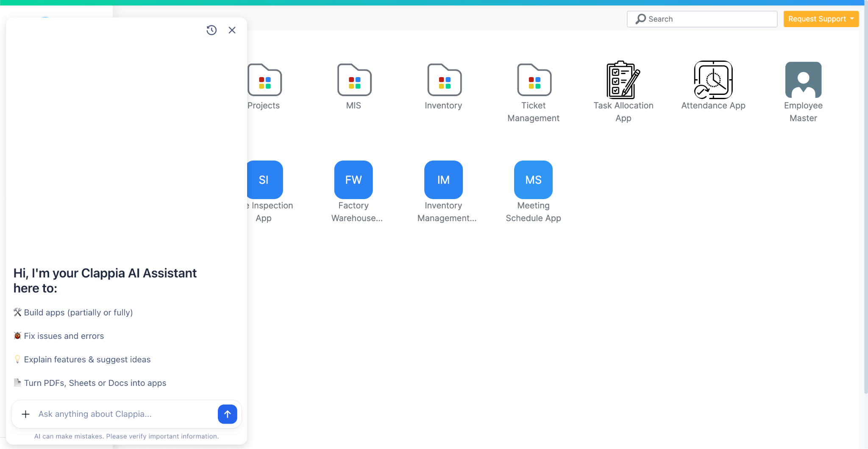Click 'Turn PDFs, Sheets or Docs into apps'
The height and width of the screenshot is (449, 868).
[95, 383]
